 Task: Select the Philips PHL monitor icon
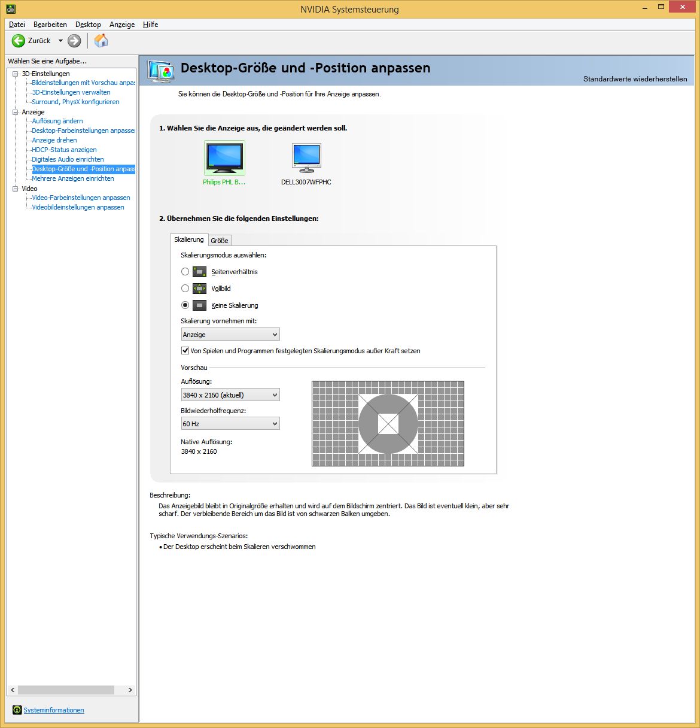point(224,158)
